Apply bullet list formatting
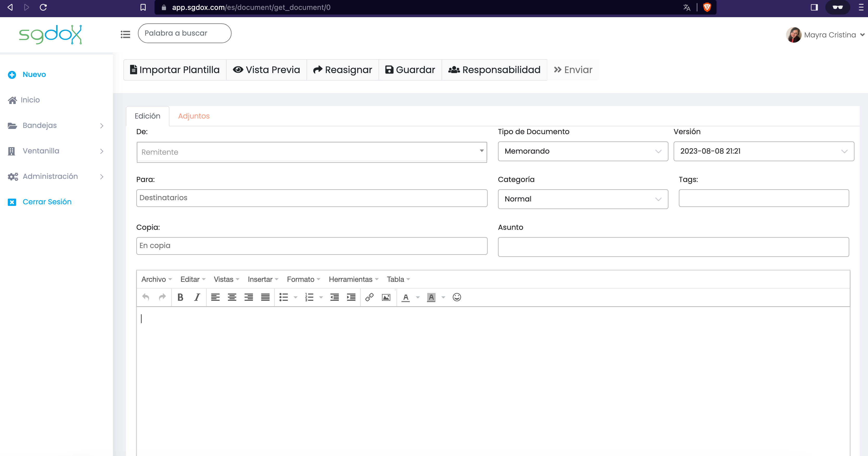 [284, 297]
